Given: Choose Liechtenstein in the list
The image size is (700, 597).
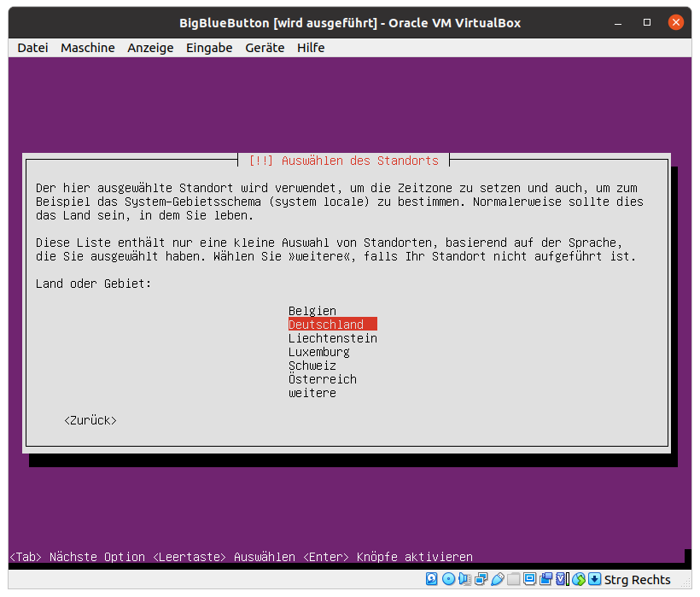Looking at the screenshot, I should point(333,338).
